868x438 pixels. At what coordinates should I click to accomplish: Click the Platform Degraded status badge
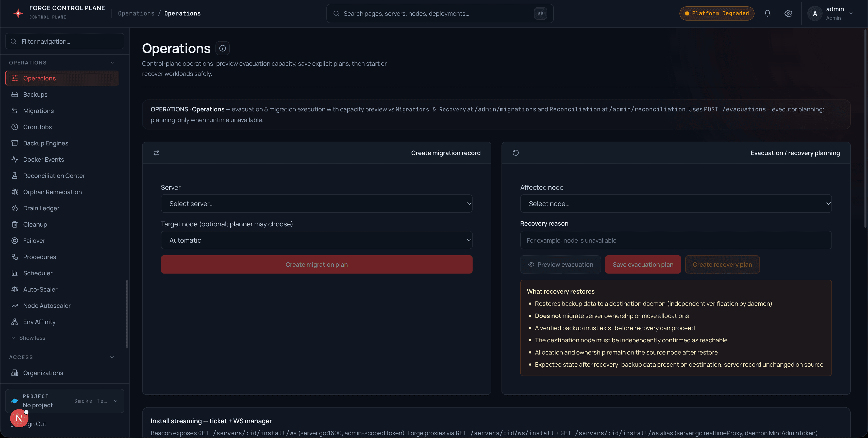tap(717, 13)
